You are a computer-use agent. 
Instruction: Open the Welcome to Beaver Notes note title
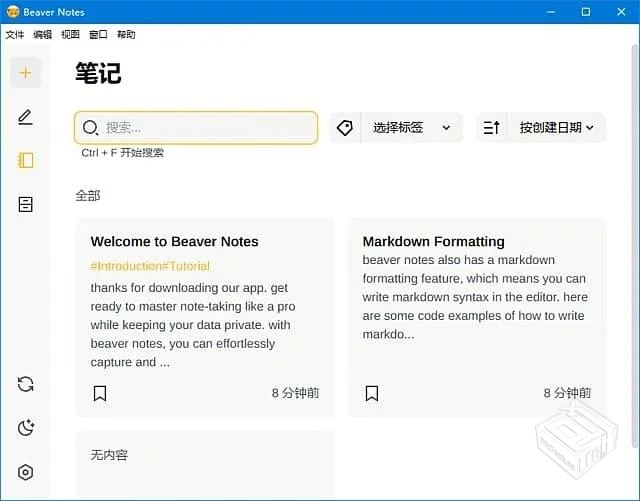(x=174, y=241)
